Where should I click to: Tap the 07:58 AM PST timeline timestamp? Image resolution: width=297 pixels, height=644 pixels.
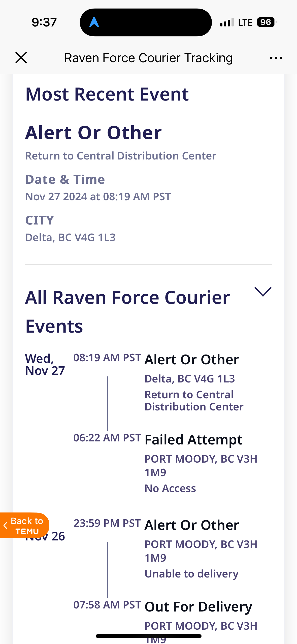pos(107,605)
